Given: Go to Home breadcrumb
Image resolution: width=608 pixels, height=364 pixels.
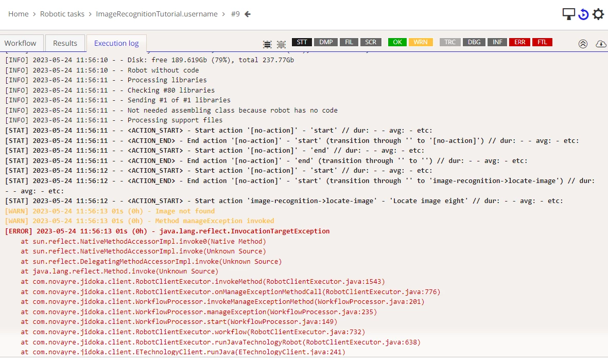Looking at the screenshot, I should point(18,14).
